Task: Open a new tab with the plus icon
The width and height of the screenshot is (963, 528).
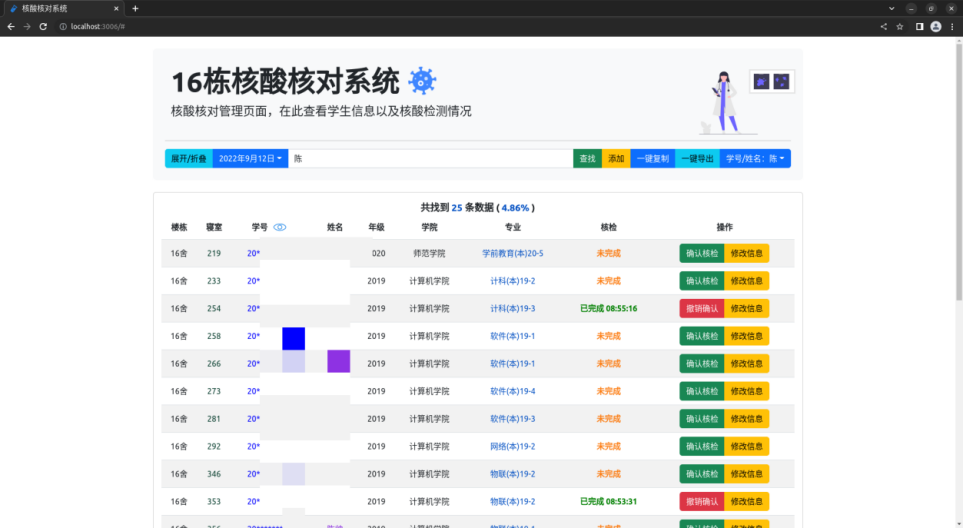Action: [x=135, y=8]
